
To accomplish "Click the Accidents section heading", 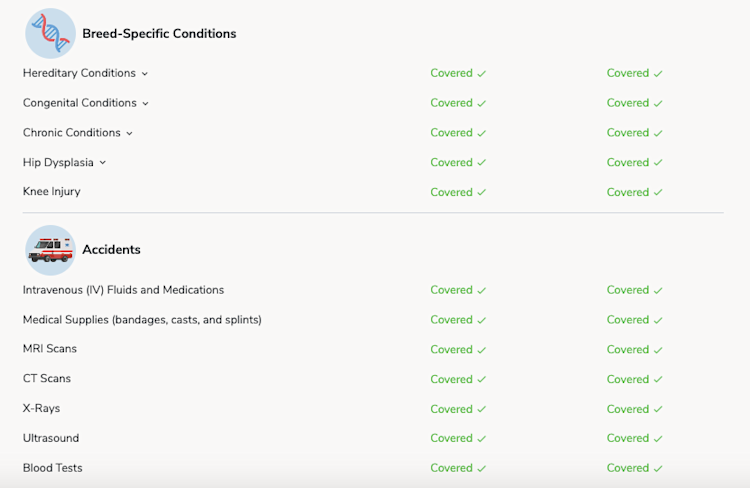I will click(111, 250).
